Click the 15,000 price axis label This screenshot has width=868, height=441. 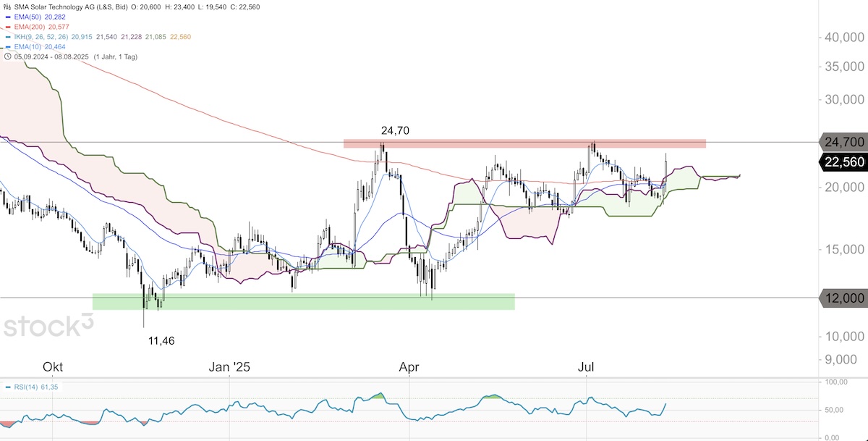pyautogui.click(x=844, y=249)
